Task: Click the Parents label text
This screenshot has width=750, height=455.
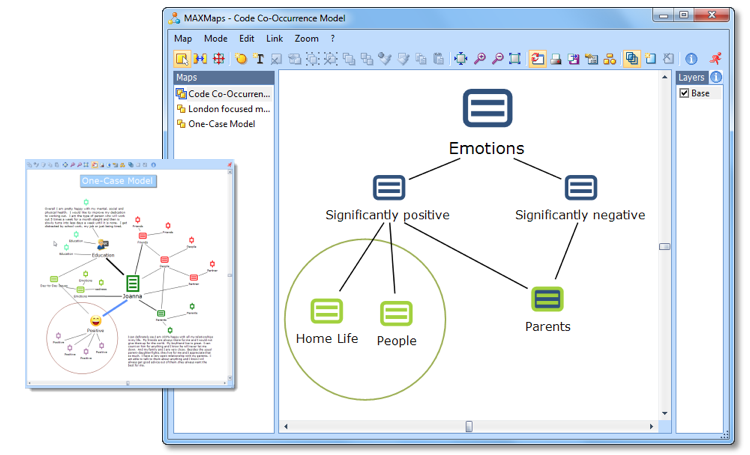Action: (x=548, y=327)
